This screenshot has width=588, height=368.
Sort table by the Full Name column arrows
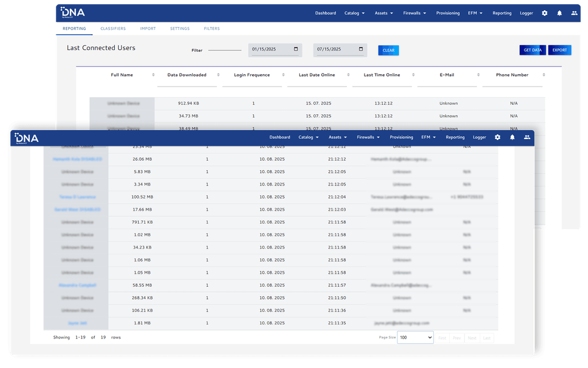pos(153,75)
